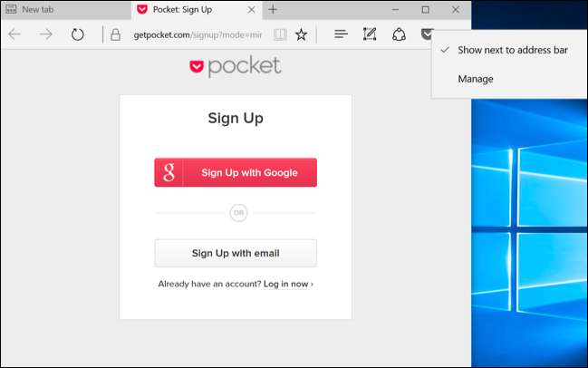Toggle Show next to address bar

pos(509,50)
